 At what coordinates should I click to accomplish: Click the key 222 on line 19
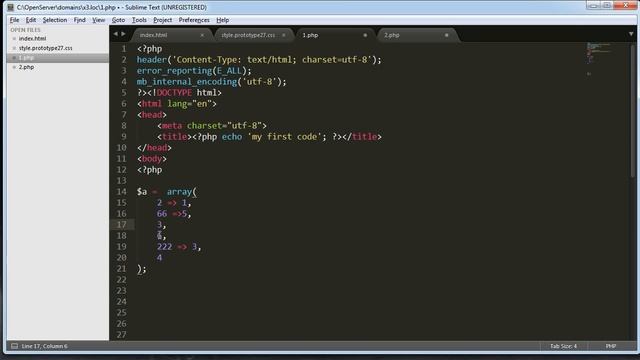click(164, 247)
